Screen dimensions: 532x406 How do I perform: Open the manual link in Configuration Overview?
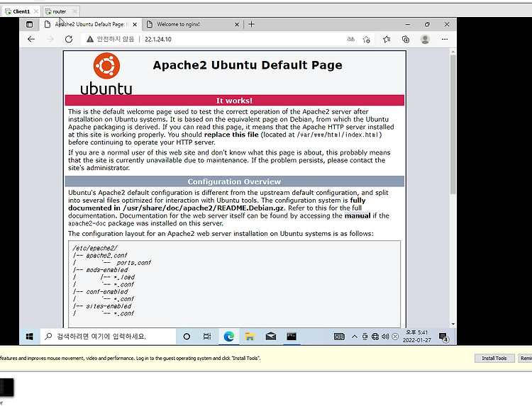click(358, 216)
